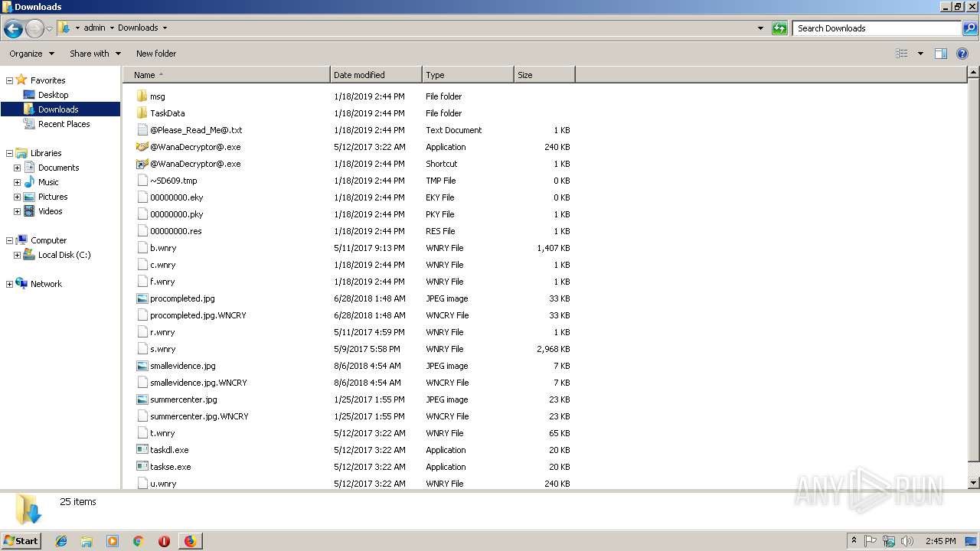Sort by the Size column header
Image resolution: width=980 pixels, height=551 pixels.
click(x=544, y=75)
